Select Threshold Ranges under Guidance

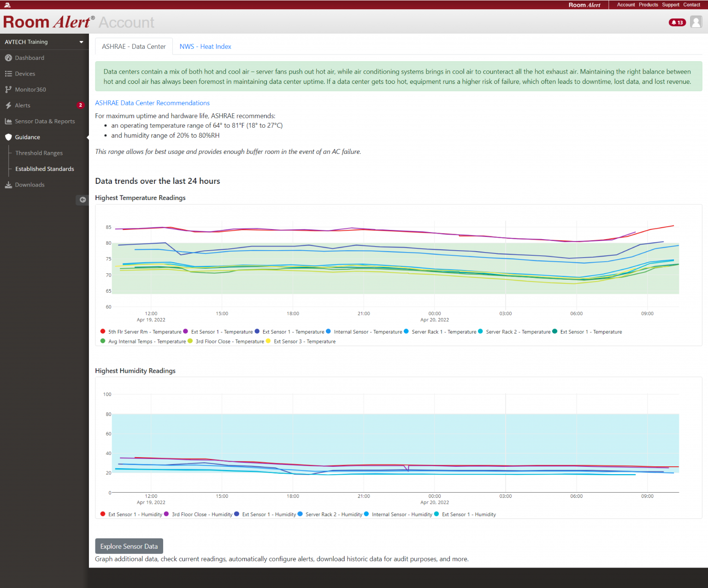(x=39, y=153)
